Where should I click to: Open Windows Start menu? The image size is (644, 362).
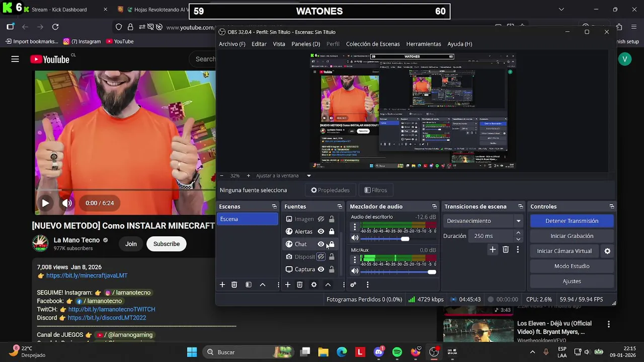tap(192, 352)
